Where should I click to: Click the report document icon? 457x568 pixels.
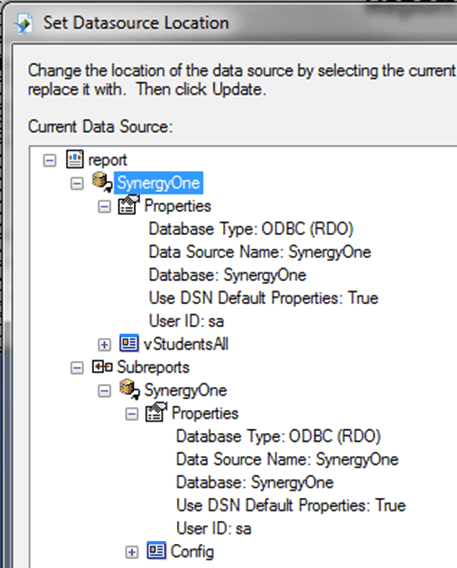pyautogui.click(x=75, y=159)
